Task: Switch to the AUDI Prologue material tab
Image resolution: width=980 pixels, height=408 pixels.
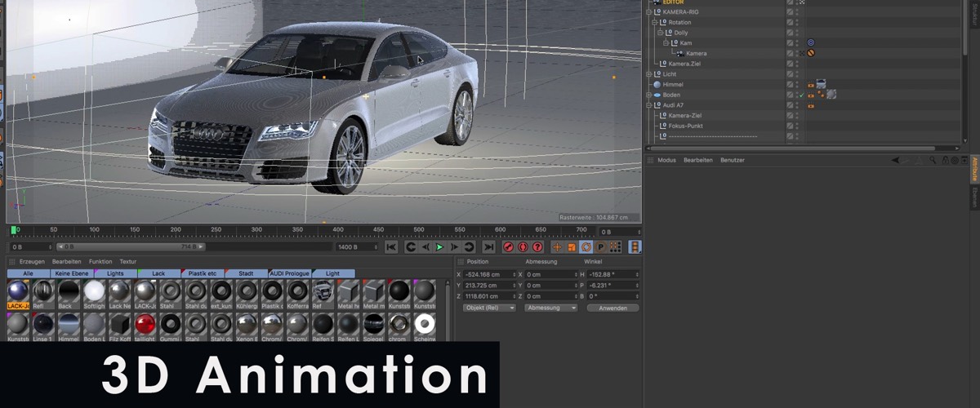Action: pos(289,273)
